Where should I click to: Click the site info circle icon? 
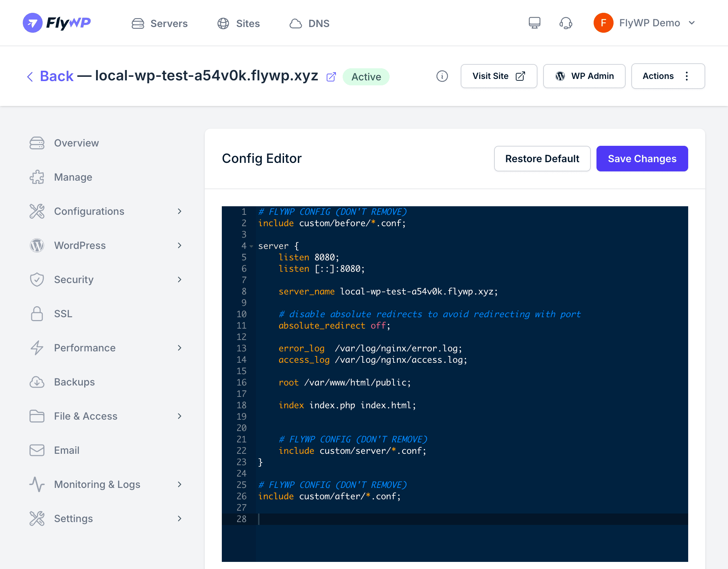[442, 76]
